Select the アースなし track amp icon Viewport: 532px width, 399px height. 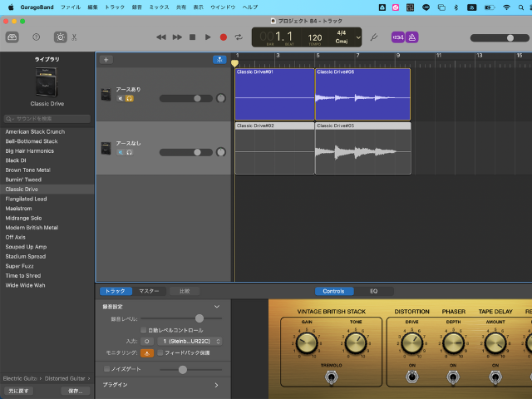[x=106, y=149]
